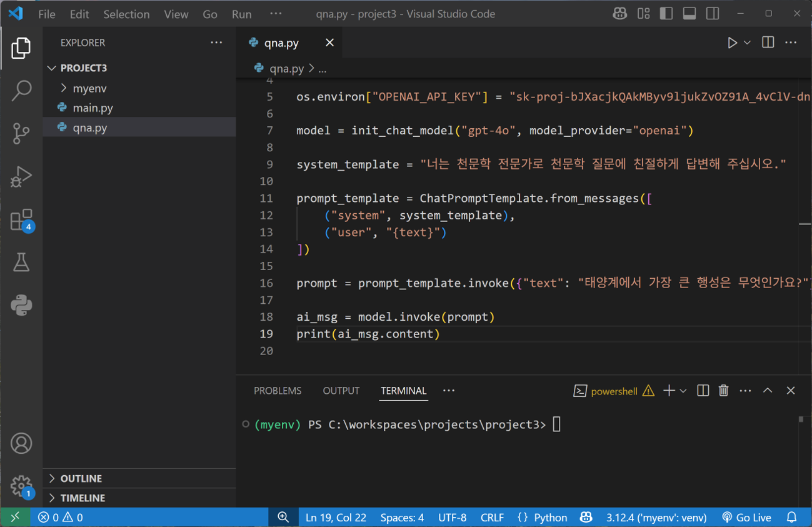Click errors and warnings count in status bar
This screenshot has width=812, height=527.
[x=60, y=518]
